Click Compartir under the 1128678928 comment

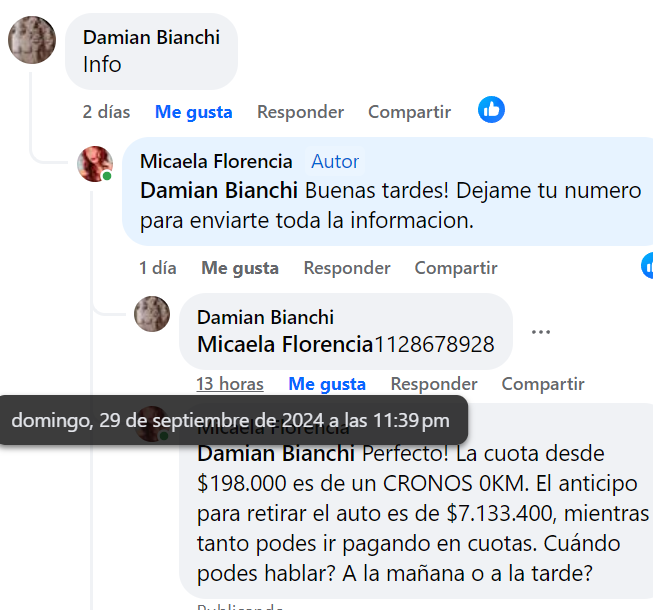pos(543,384)
